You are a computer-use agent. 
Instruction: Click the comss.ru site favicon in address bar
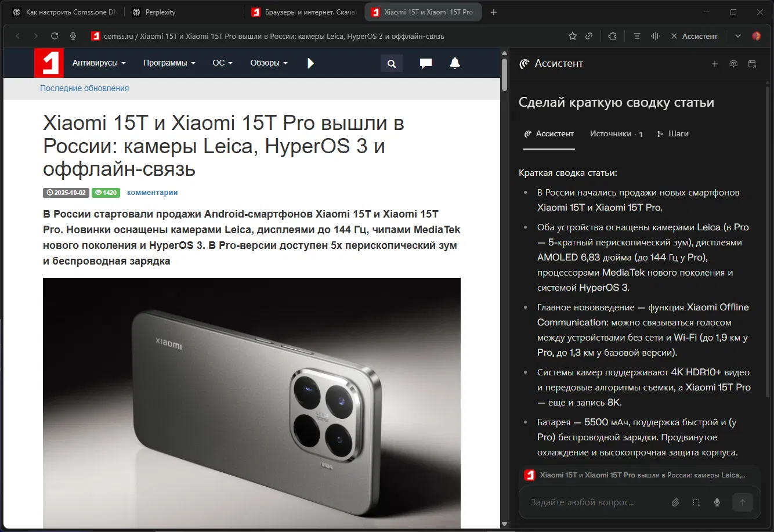pyautogui.click(x=96, y=36)
